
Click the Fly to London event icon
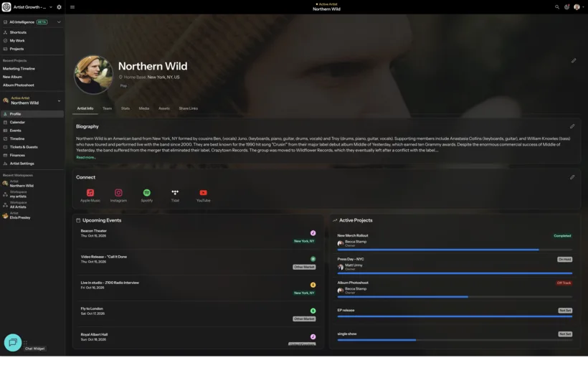(313, 311)
